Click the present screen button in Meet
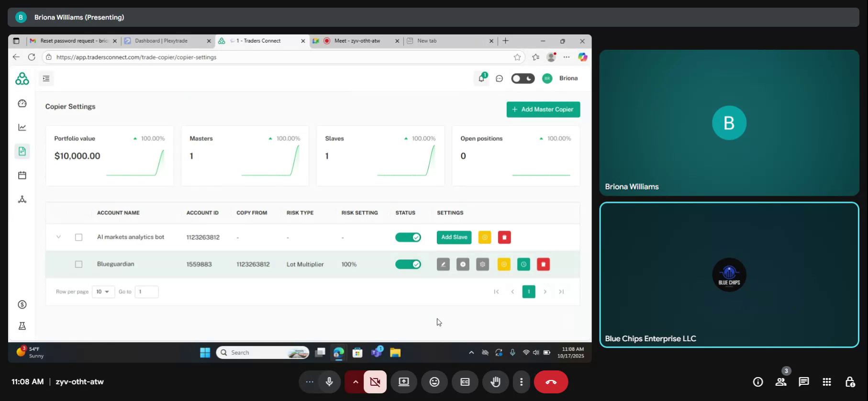This screenshot has width=868, height=401. point(404,382)
